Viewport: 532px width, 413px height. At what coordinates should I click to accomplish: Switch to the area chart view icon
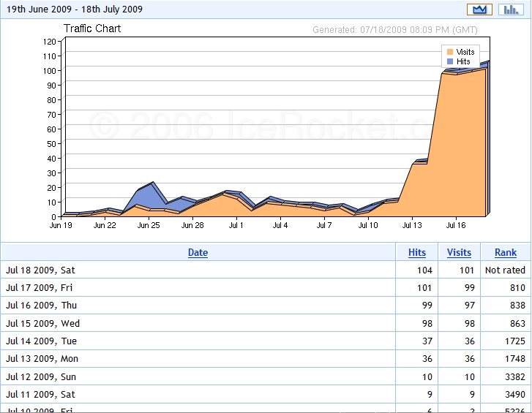479,10
